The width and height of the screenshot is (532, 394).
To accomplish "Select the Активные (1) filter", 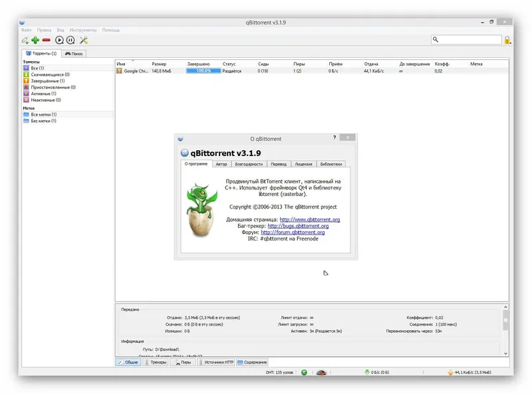I will coord(68,94).
